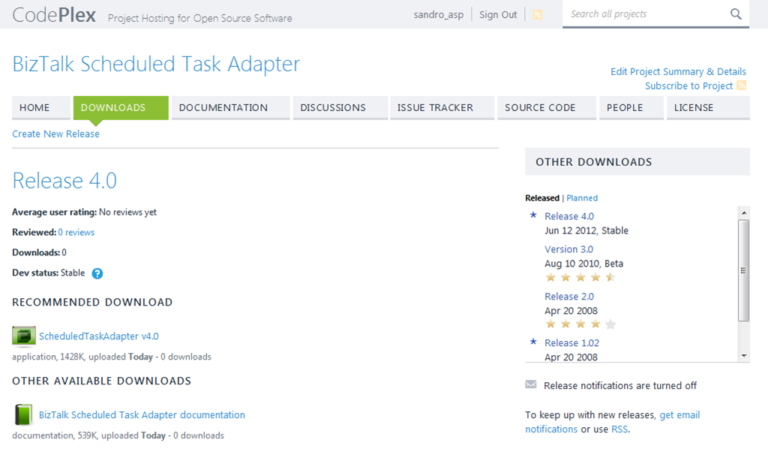Click the CodePlex logo

click(54, 15)
